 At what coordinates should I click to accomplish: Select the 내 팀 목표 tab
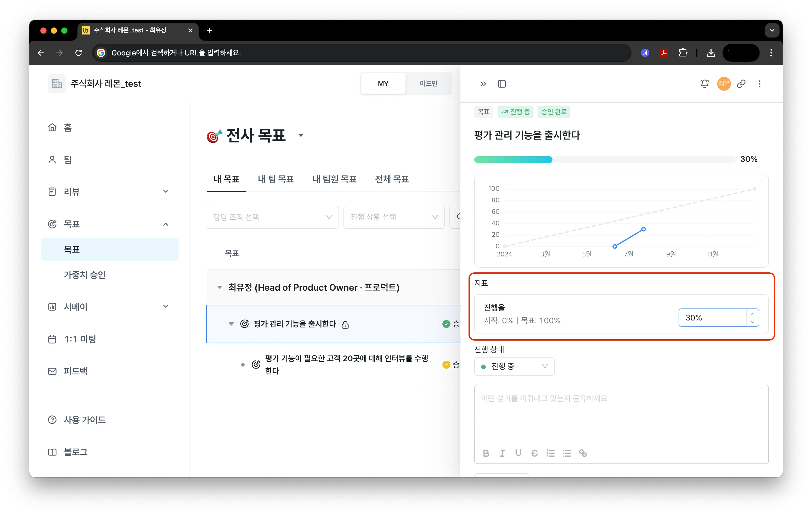pos(276,179)
